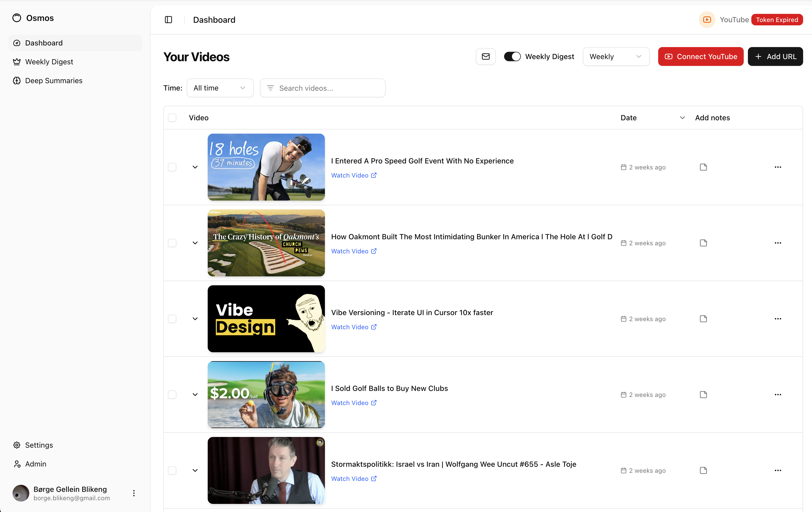
Task: Toggle the sidebar panel icon
Action: [169, 20]
